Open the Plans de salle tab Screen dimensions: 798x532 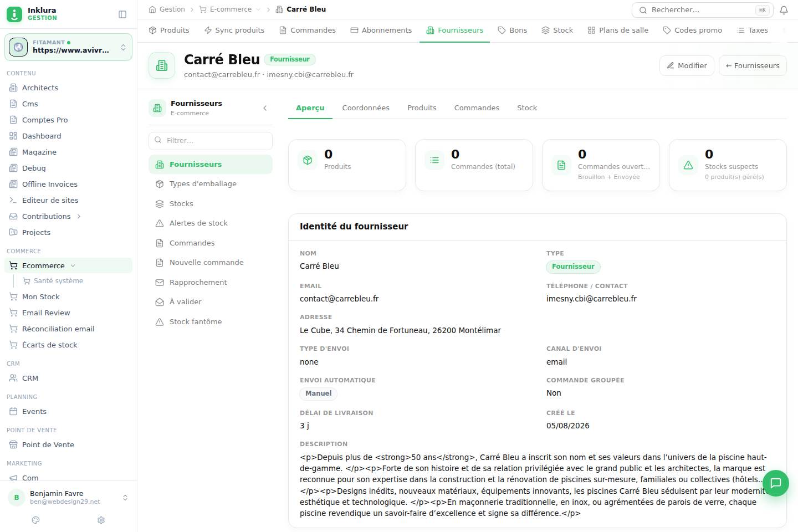(x=617, y=30)
